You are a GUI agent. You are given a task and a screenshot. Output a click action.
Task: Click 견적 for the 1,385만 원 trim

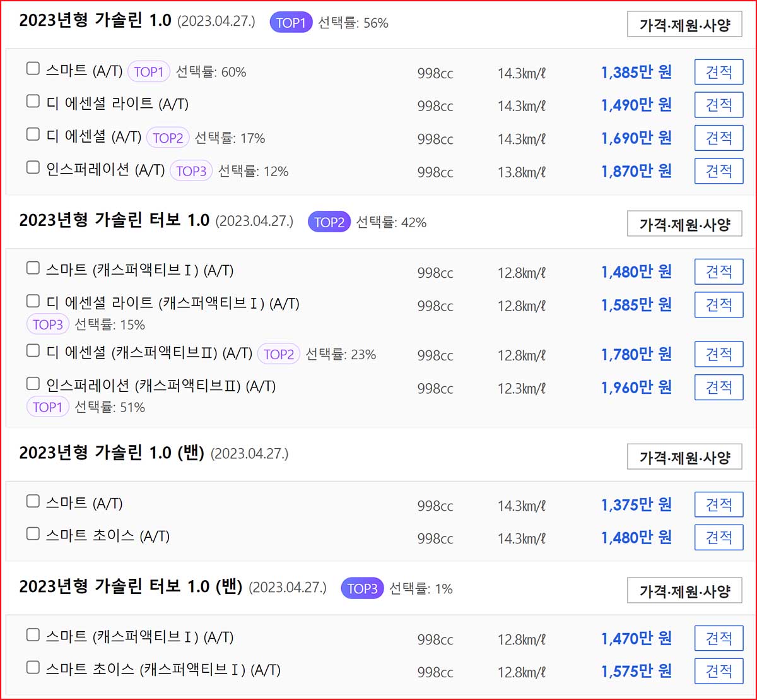[x=719, y=72]
